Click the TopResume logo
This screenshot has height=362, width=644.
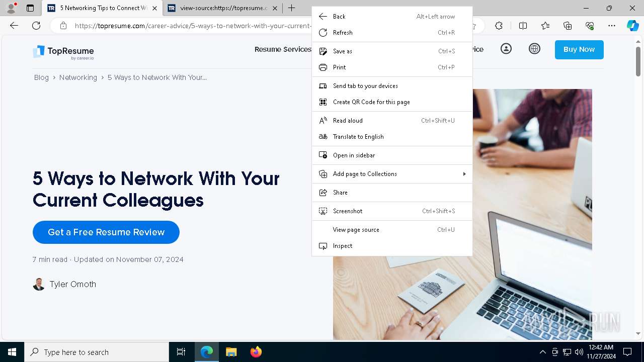(x=63, y=52)
